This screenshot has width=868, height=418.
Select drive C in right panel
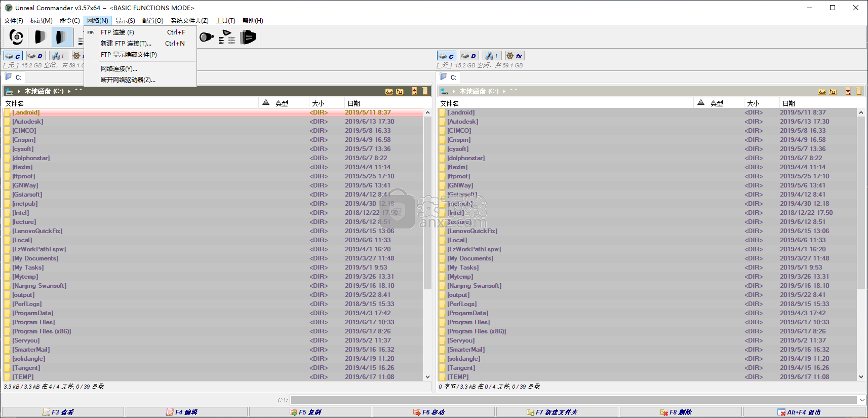[x=447, y=56]
